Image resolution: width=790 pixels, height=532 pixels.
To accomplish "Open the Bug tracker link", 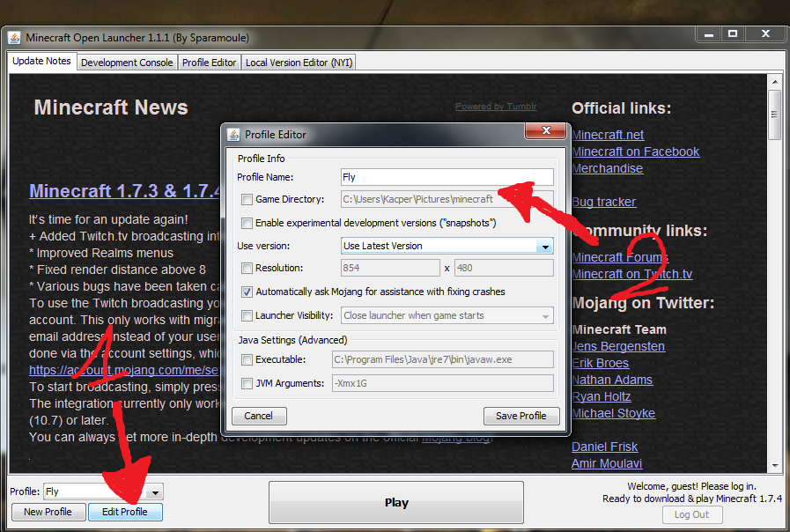I will 604,202.
